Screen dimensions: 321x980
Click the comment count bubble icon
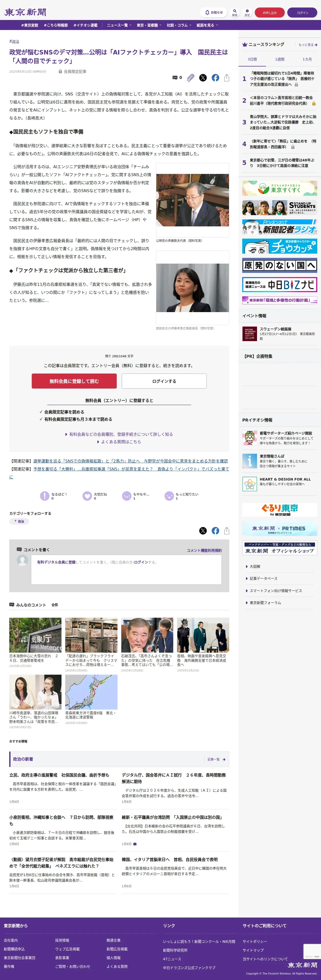point(175,78)
